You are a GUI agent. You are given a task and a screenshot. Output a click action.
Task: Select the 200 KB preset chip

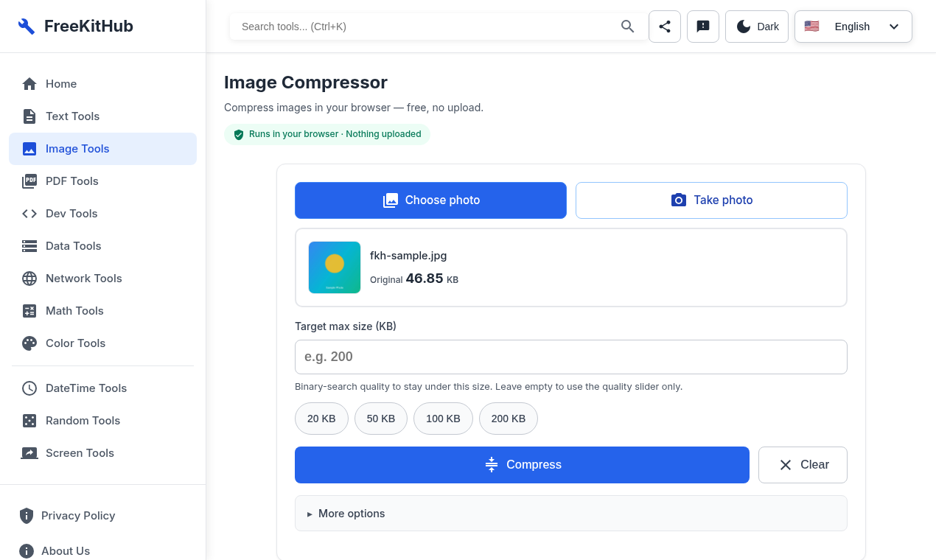tap(509, 419)
